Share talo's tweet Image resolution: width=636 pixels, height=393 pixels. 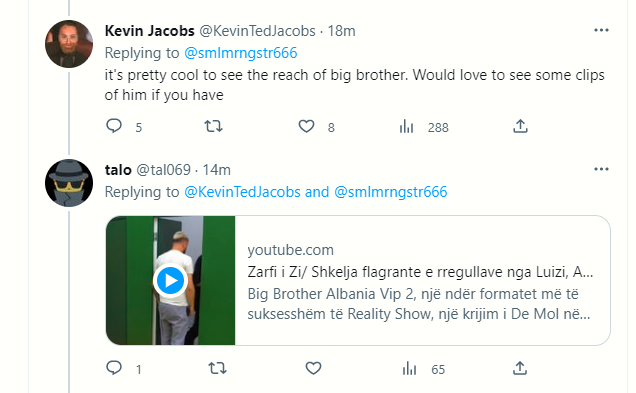(520, 368)
